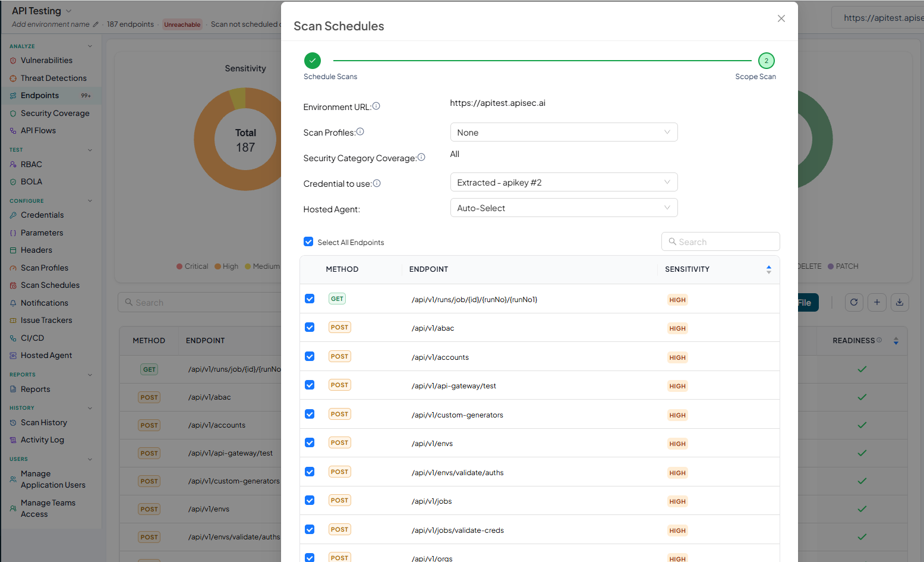
Task: Open the Hosted Agent Auto-Select dropdown
Action: pos(564,208)
